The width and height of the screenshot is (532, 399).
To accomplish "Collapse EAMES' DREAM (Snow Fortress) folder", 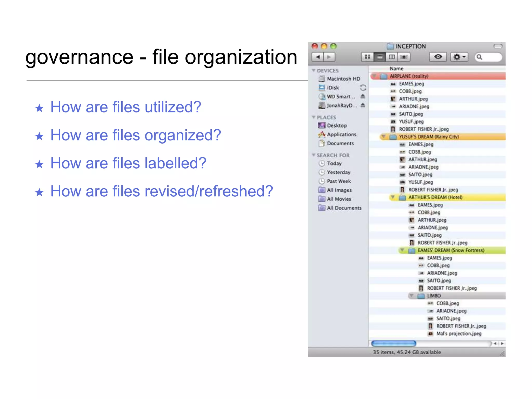I will pos(402,250).
